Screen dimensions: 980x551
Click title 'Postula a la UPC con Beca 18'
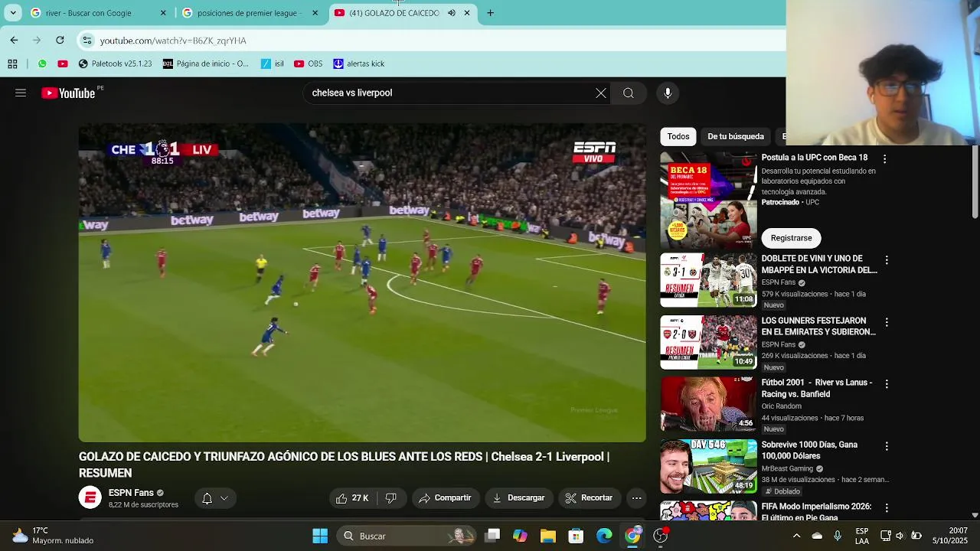coord(814,158)
